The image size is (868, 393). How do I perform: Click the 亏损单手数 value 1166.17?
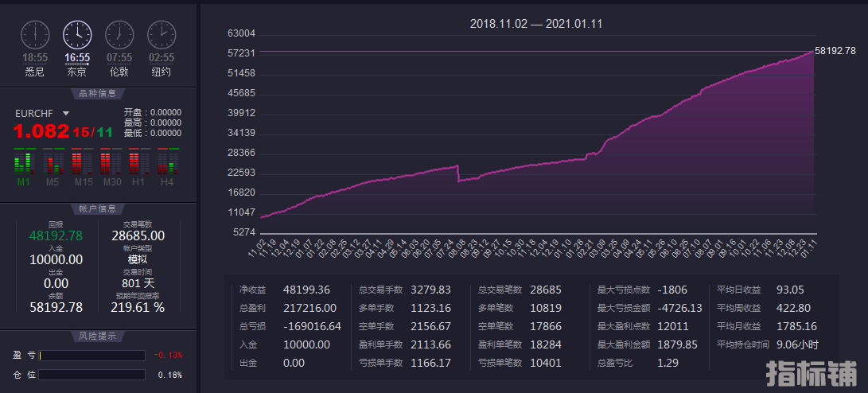(430, 363)
